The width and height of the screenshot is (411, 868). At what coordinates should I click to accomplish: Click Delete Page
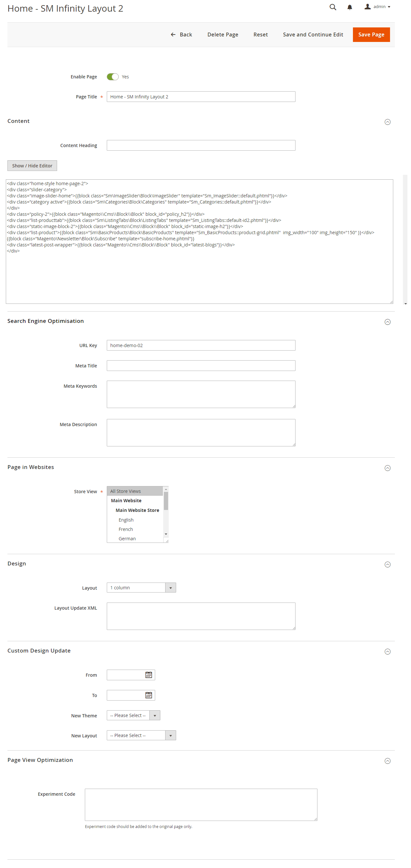[x=223, y=35]
